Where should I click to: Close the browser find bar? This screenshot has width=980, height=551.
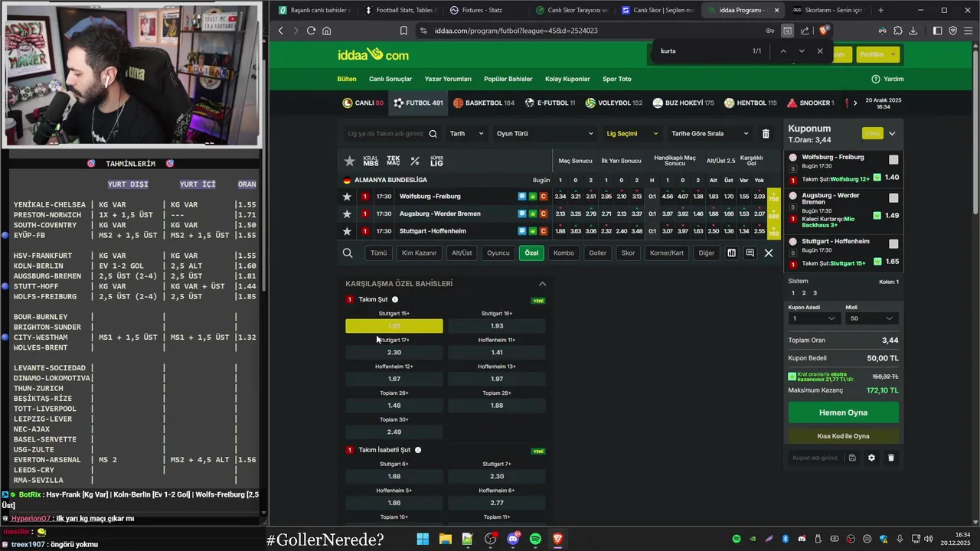tap(820, 51)
